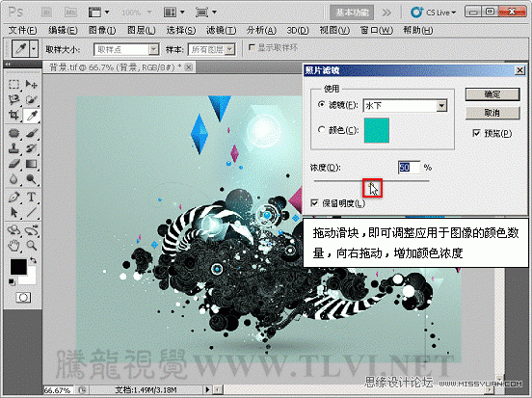
Task: Click the foreground color swatch
Action: (x=18, y=266)
